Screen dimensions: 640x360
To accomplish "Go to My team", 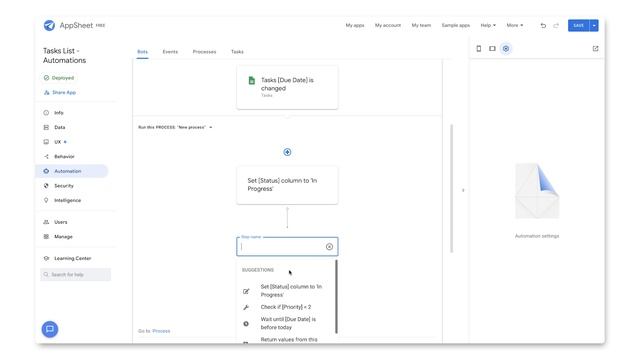I will pos(421,25).
